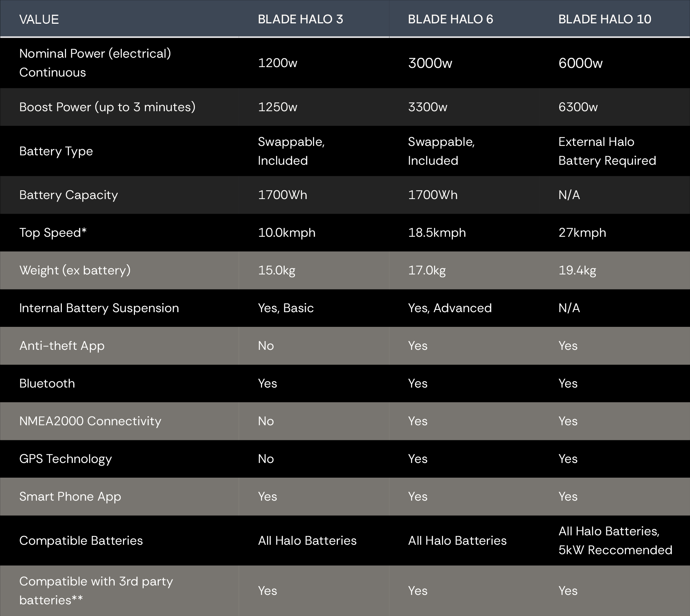Click the Nominal Power (electrical) Continuous label
690x616 pixels.
click(95, 63)
